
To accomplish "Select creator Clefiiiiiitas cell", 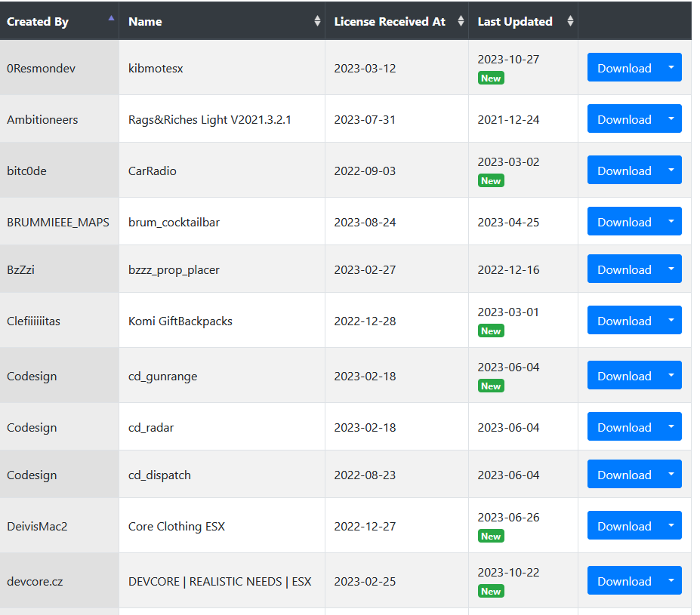I will (60, 321).
